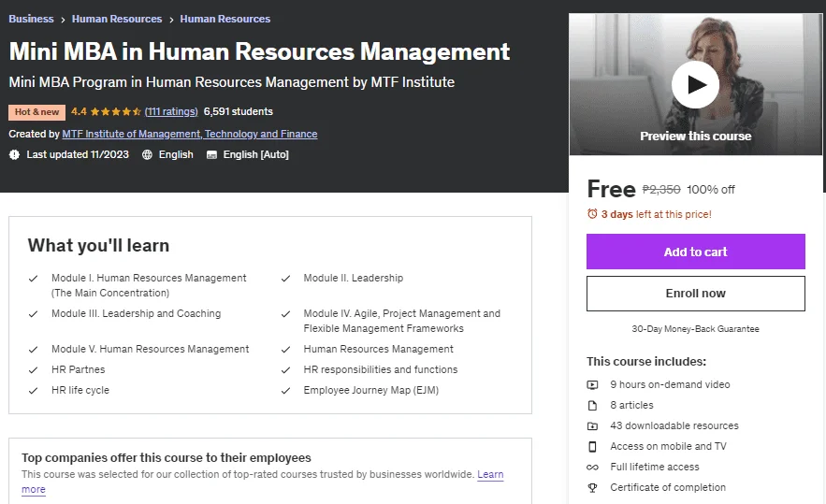Click the globe language icon
This screenshot has height=504, width=826.
coord(148,154)
